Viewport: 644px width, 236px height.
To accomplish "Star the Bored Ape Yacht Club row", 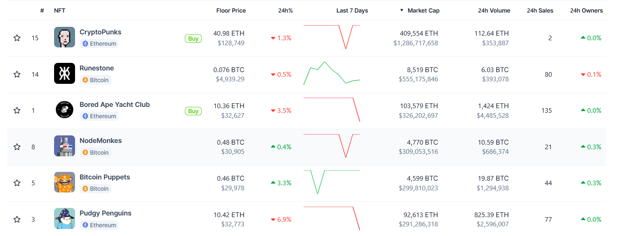I will pos(17,111).
